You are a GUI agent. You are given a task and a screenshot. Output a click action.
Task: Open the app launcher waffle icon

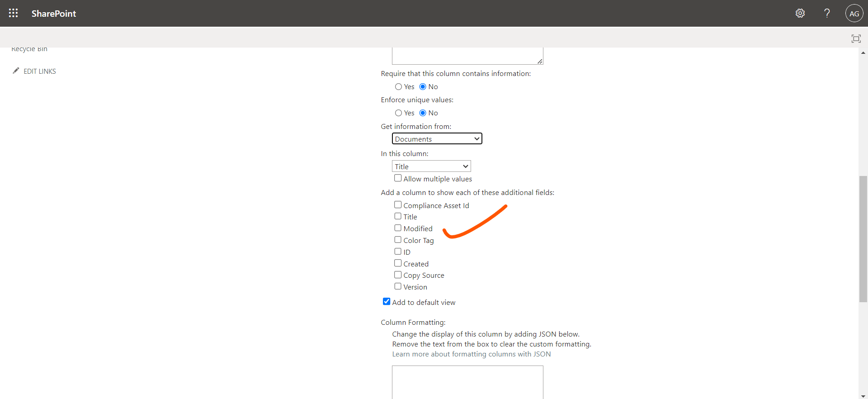click(14, 13)
